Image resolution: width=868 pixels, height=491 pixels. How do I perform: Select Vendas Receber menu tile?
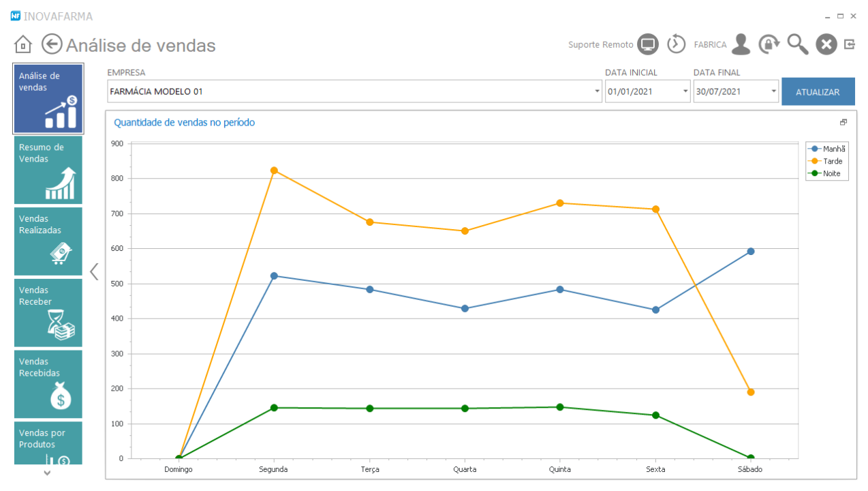click(48, 312)
